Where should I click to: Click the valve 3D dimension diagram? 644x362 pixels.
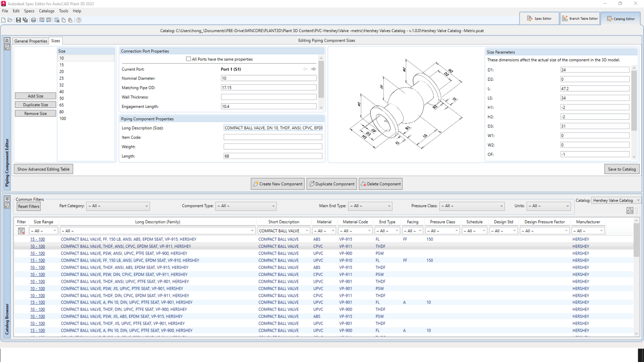406,104
